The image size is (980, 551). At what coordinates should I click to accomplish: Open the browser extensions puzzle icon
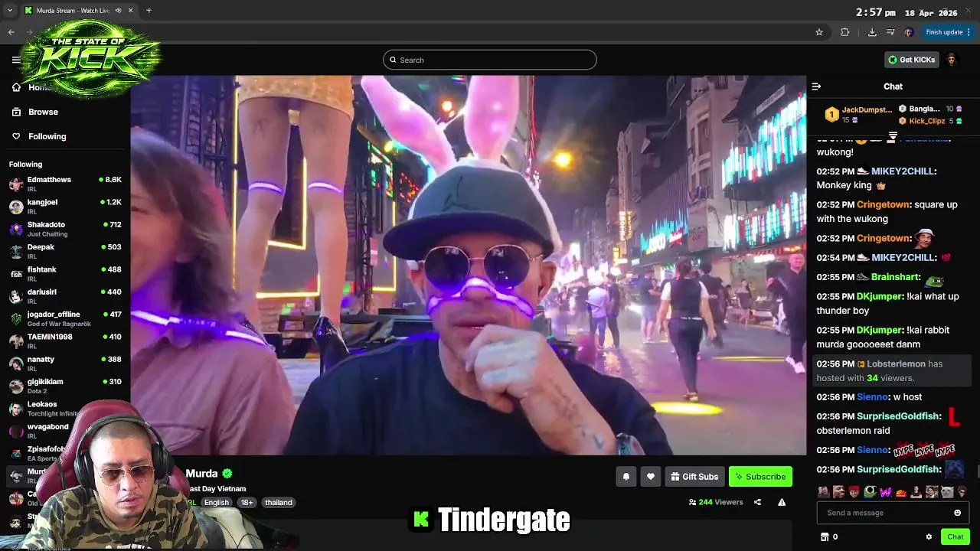(845, 32)
